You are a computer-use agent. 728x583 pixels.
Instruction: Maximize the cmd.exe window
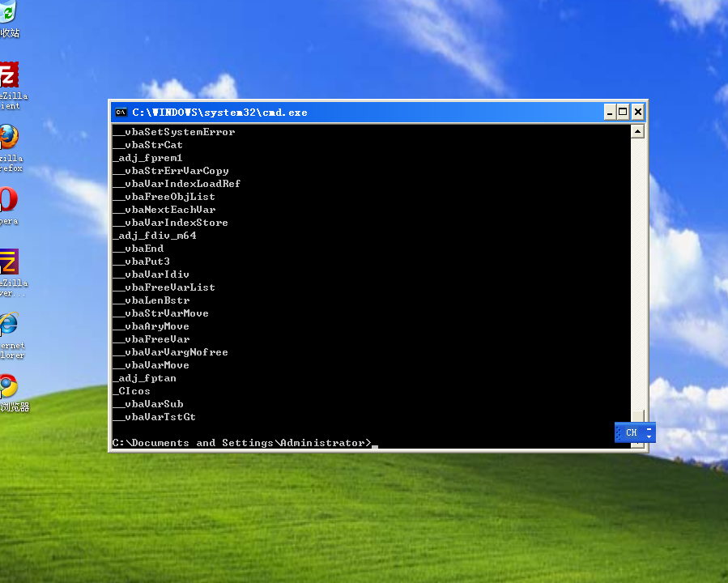(x=623, y=113)
